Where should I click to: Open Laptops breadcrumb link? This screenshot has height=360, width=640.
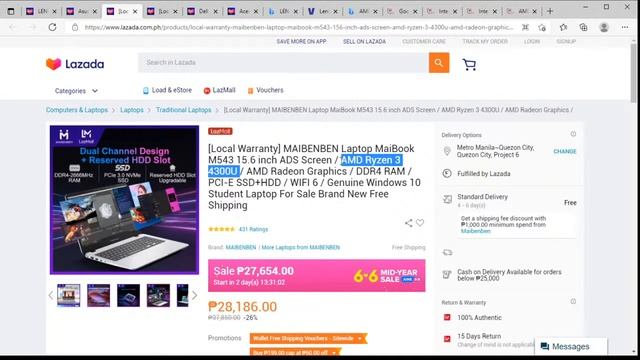click(131, 110)
